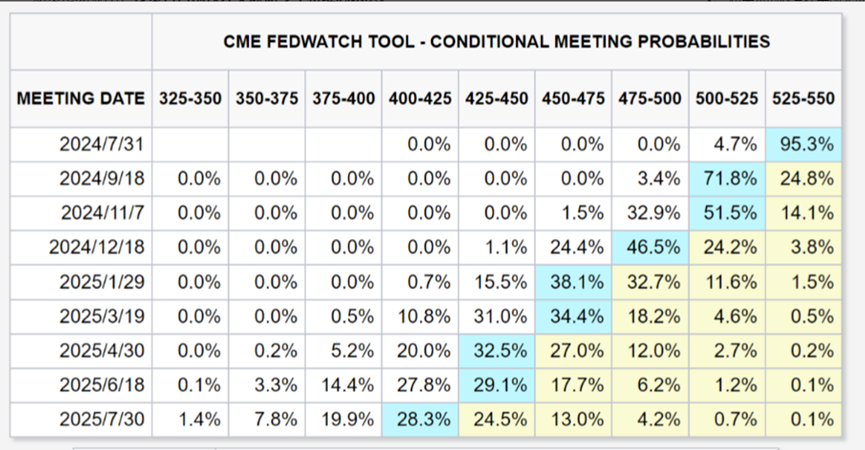Click the 2025/7/30 meeting date cell
Screen dimensions: 865x450
point(99,419)
